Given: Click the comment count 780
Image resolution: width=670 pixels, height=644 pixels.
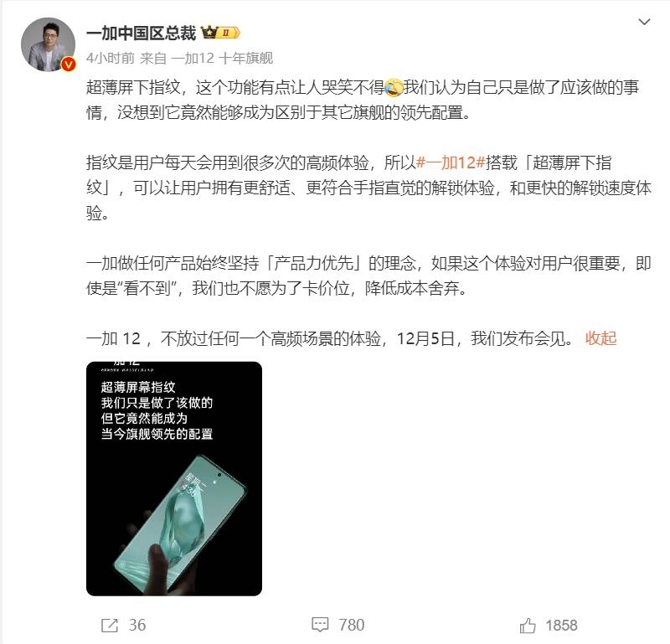Looking at the screenshot, I should click(x=352, y=626).
